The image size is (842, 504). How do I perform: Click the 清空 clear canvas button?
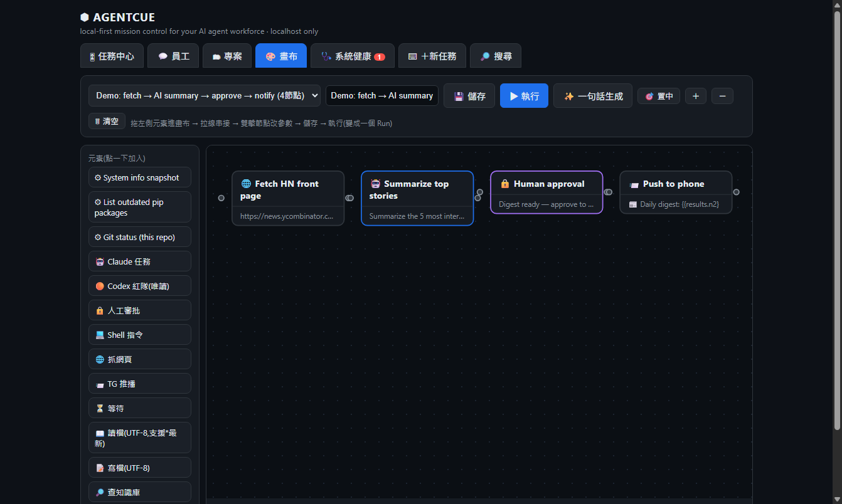point(107,122)
